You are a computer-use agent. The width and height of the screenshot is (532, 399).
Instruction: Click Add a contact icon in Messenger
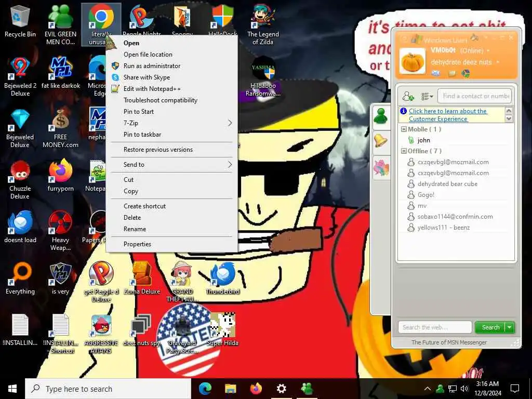pyautogui.click(x=408, y=96)
